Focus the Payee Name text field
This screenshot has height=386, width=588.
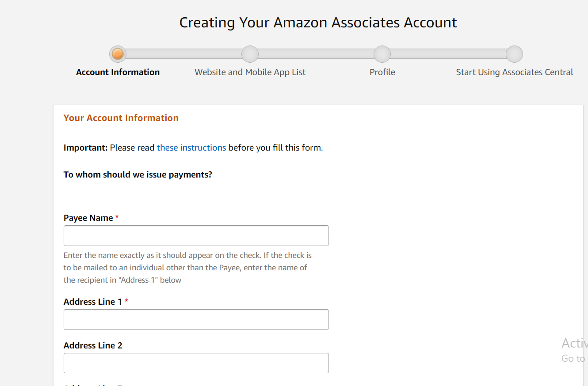196,235
